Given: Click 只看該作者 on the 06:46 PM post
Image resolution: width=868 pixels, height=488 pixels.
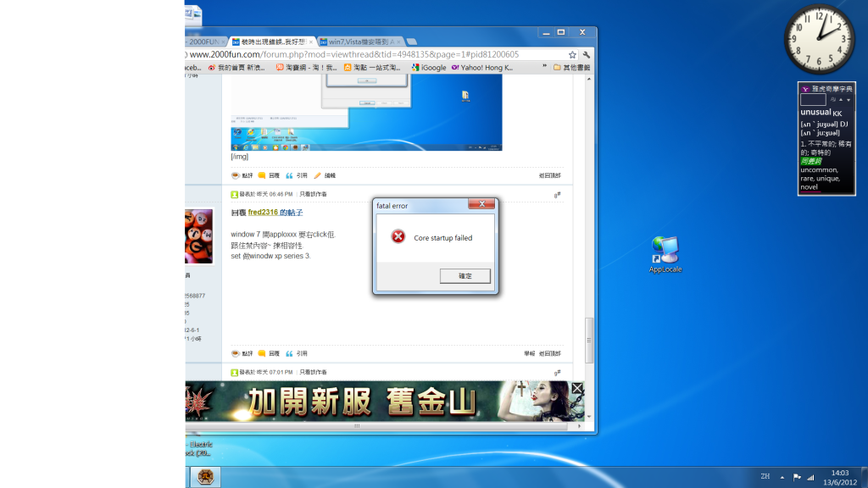Looking at the screenshot, I should (x=313, y=194).
